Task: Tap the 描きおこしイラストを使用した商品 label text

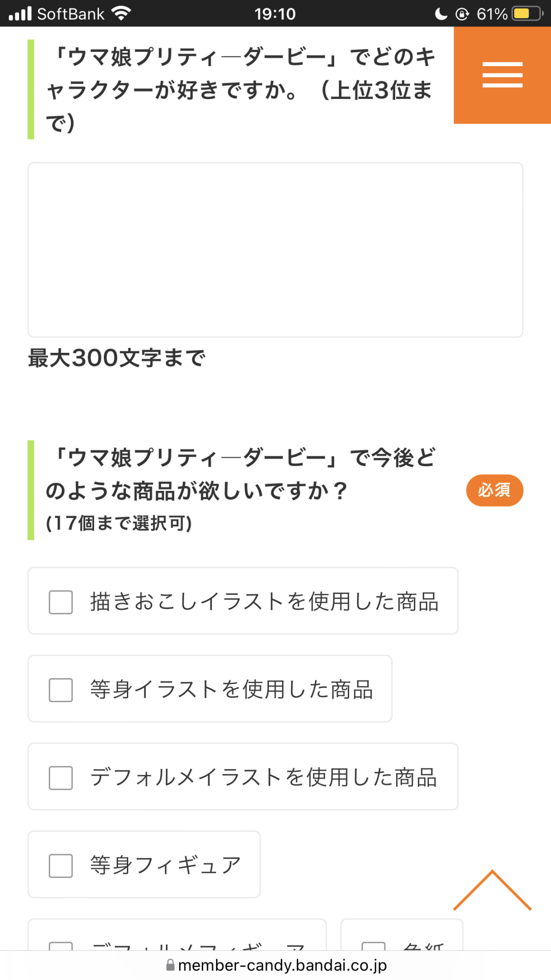Action: pyautogui.click(x=264, y=602)
